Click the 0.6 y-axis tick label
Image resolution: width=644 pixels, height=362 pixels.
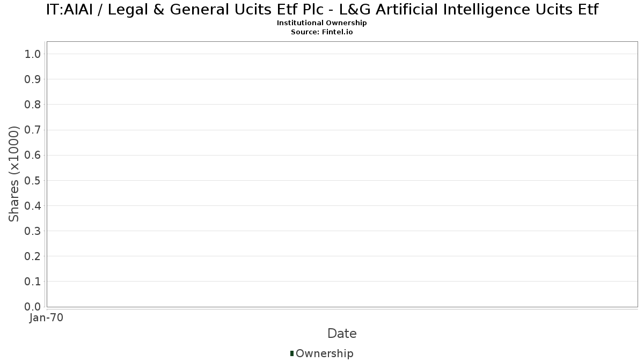click(33, 155)
